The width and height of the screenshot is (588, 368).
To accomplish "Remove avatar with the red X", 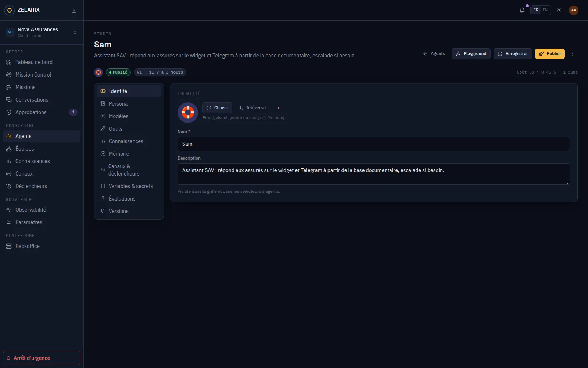I will (279, 108).
